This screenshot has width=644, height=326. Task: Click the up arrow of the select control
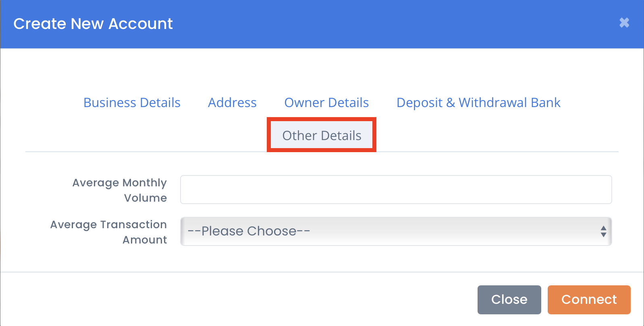pos(603,228)
